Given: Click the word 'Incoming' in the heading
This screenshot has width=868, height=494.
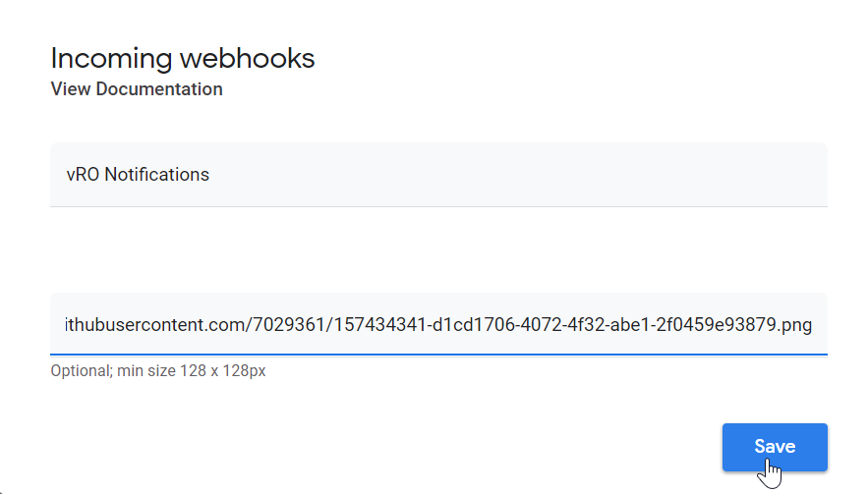Looking at the screenshot, I should tap(111, 58).
